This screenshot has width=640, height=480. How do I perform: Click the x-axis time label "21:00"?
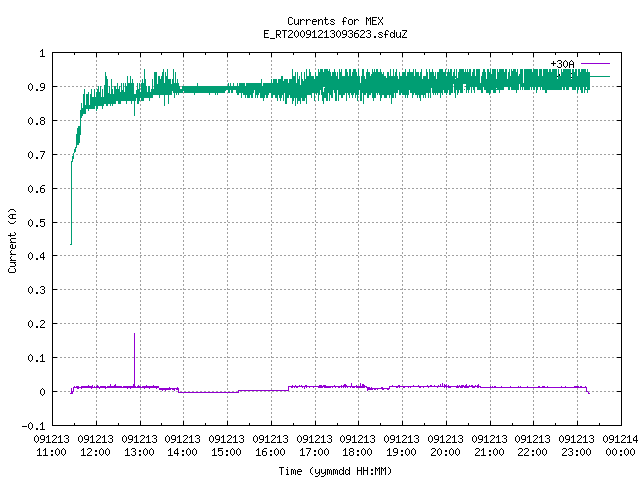coord(489,452)
